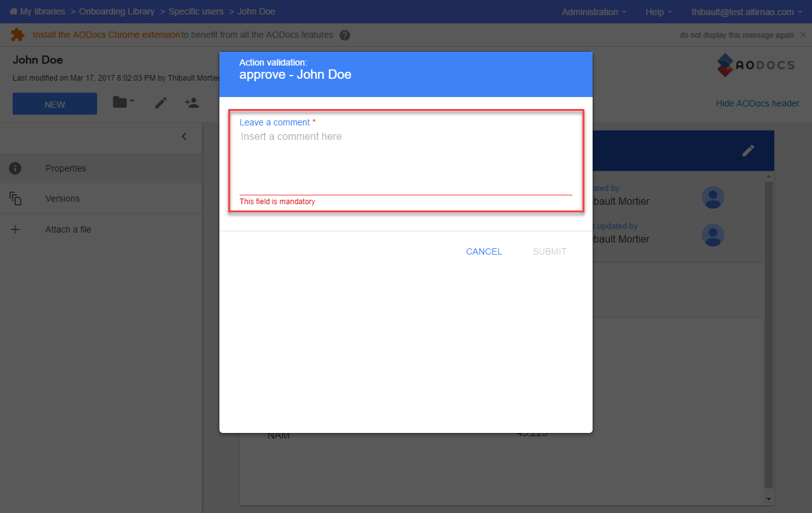Click the plus icon for Attach a file
Screen dimensions: 812x513
[x=15, y=229]
